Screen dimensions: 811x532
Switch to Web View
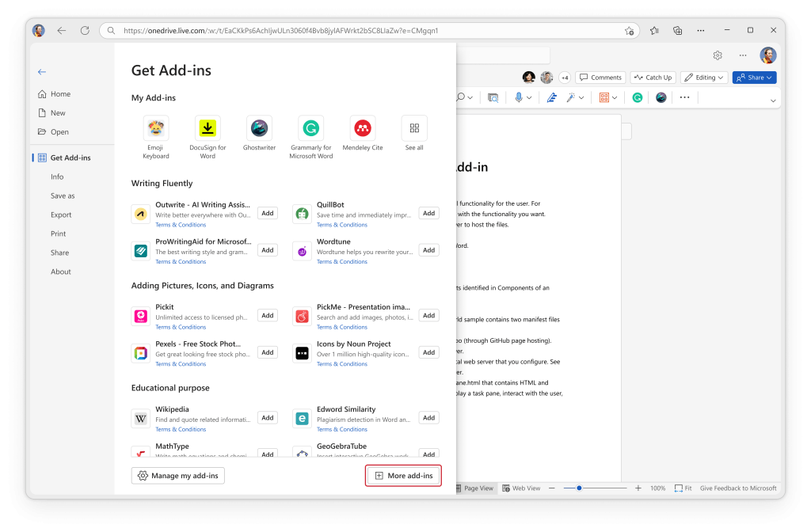tap(521, 488)
